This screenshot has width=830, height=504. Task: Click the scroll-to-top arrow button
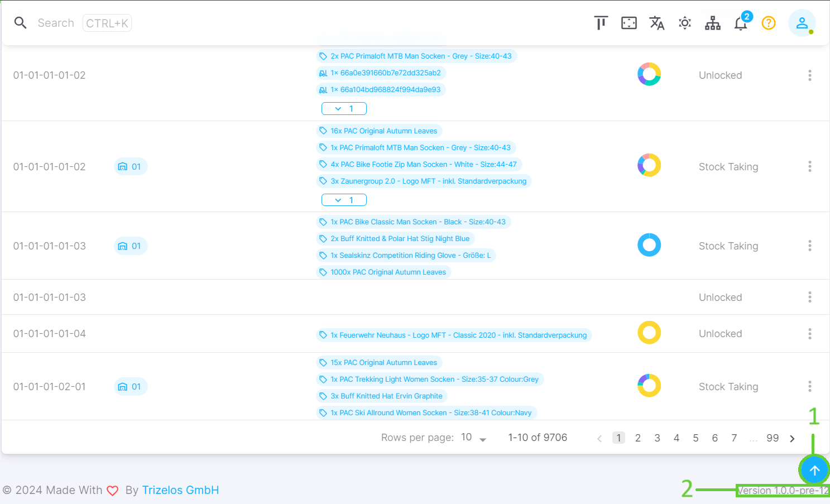point(814,471)
